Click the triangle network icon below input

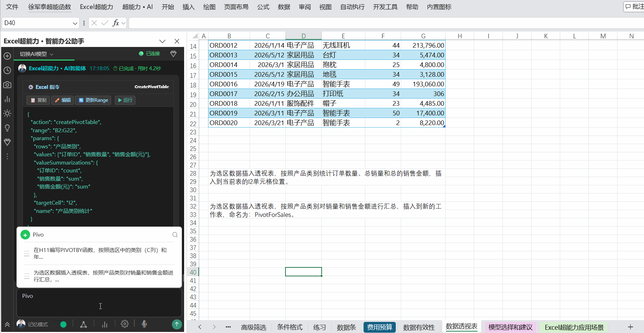[83, 324]
